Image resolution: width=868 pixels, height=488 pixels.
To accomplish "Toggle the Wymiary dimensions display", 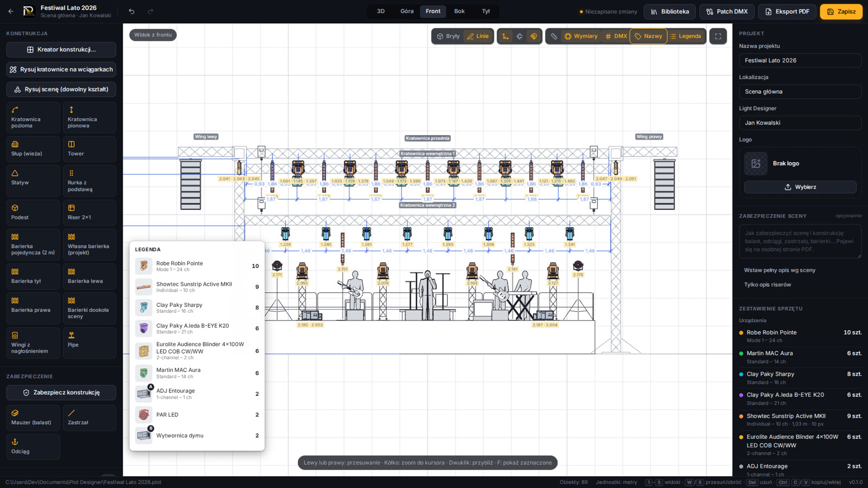I will 580,36.
